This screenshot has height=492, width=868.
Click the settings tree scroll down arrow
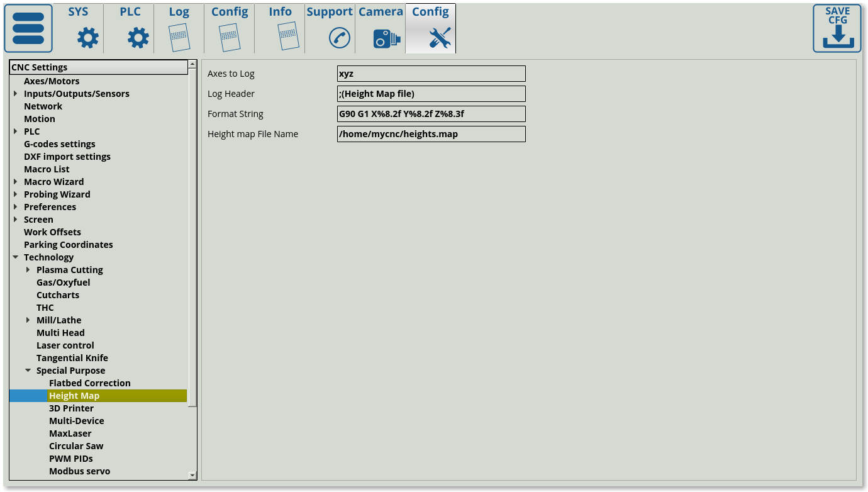(x=192, y=475)
